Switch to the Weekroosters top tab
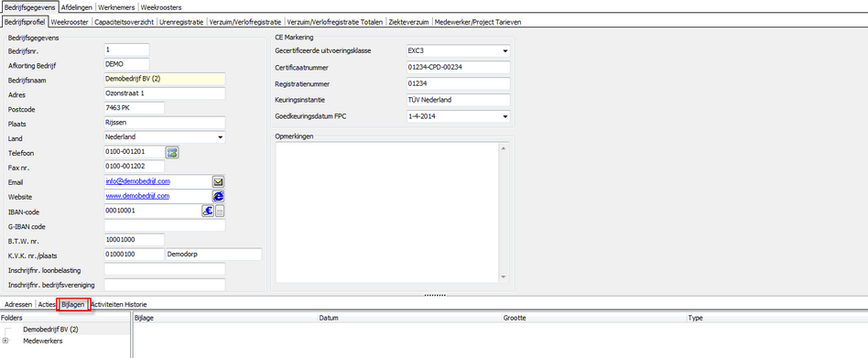Image resolution: width=868 pixels, height=358 pixels. (161, 7)
